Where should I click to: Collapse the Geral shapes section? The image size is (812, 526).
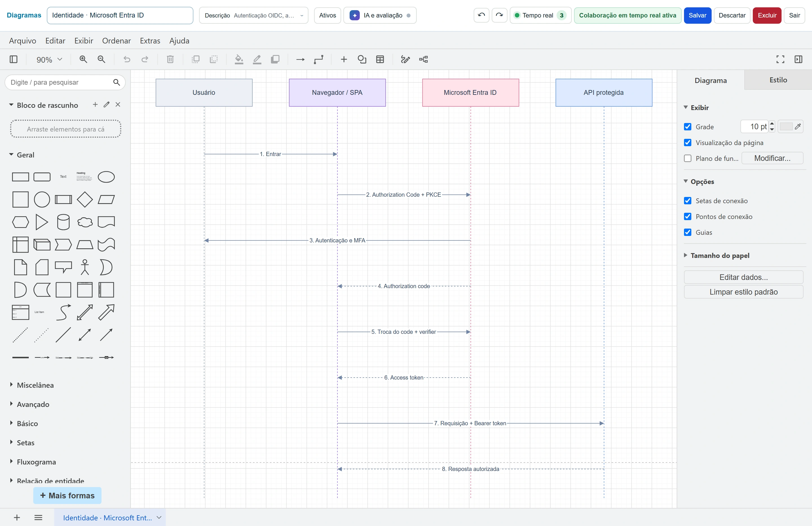(x=11, y=154)
